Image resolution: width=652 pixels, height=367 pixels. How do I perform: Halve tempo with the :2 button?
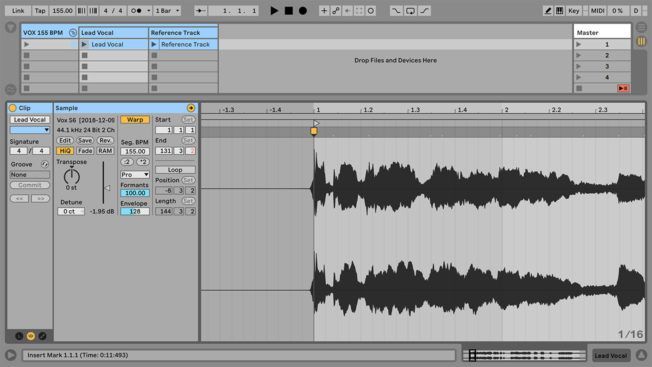coord(127,162)
